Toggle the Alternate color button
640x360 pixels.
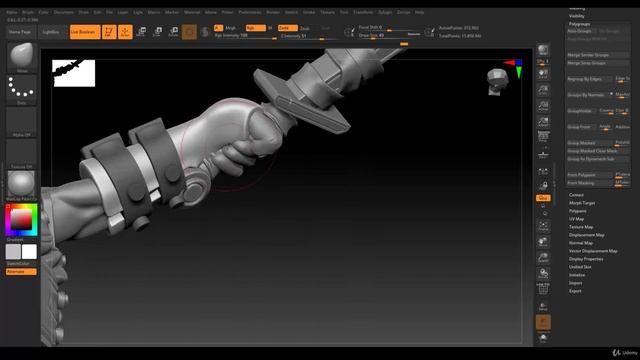pyautogui.click(x=21, y=272)
